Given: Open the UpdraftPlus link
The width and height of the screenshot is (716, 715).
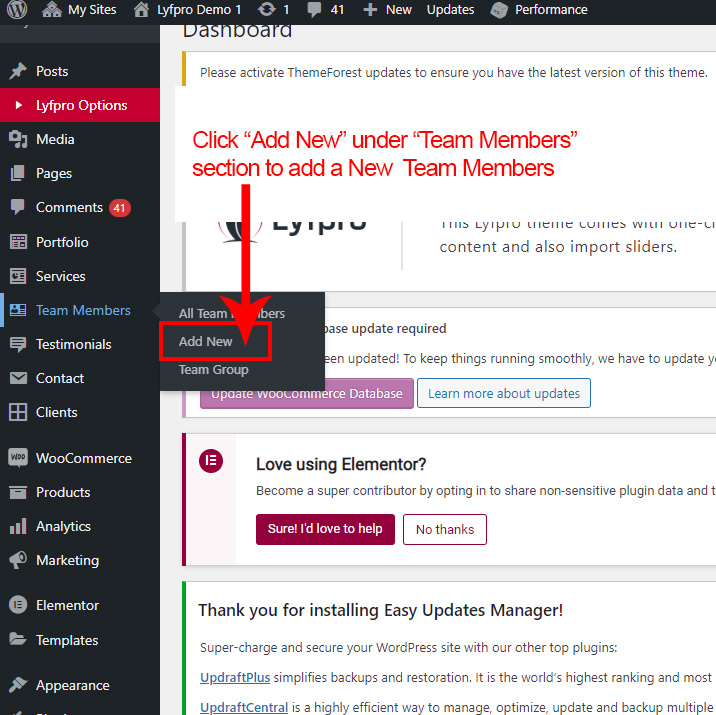Looking at the screenshot, I should [235, 677].
